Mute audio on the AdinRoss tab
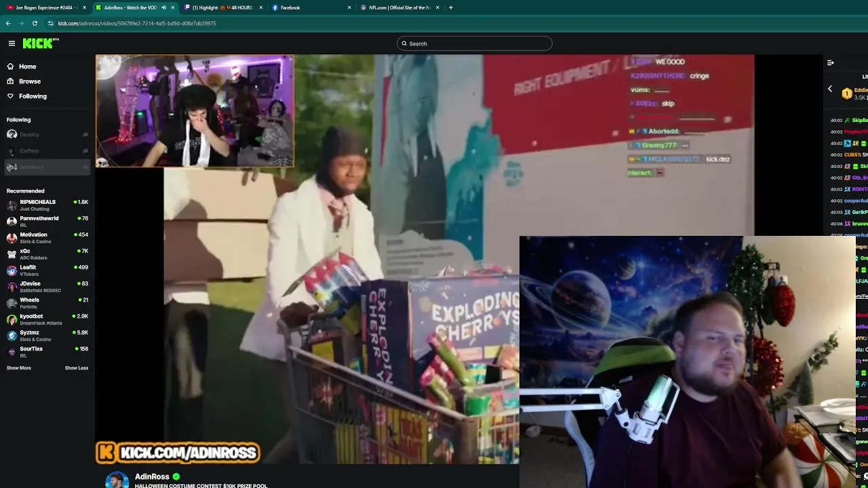868x488 pixels. coord(163,7)
